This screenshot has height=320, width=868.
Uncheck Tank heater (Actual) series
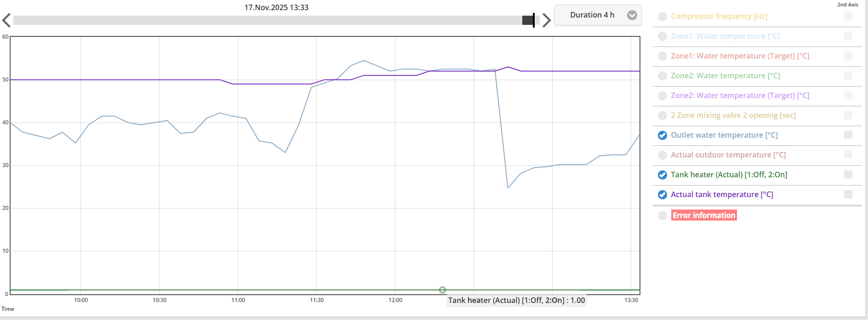662,175
